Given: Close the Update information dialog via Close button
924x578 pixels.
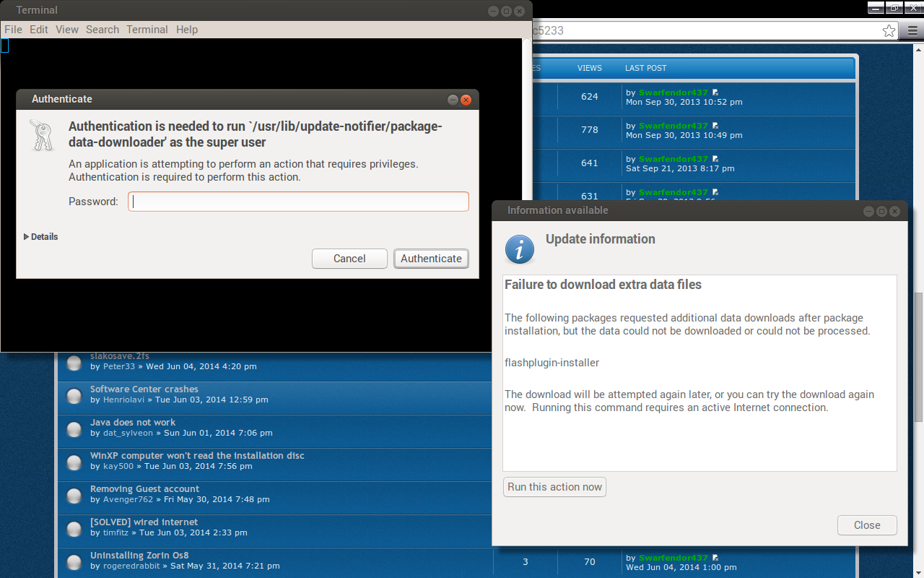Looking at the screenshot, I should 867,525.
